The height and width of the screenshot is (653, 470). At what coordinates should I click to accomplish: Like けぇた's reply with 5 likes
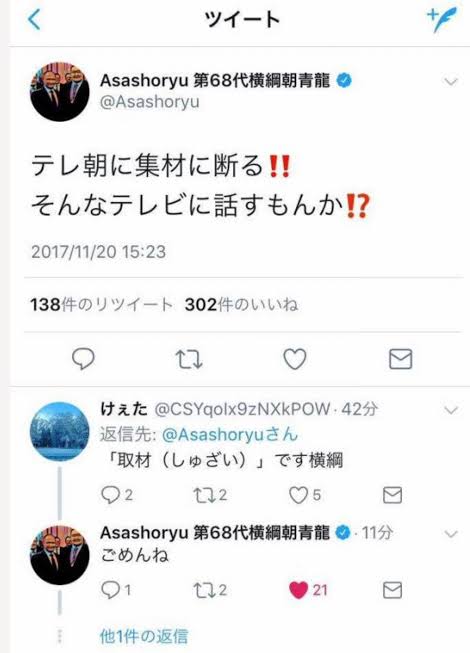coord(305,495)
